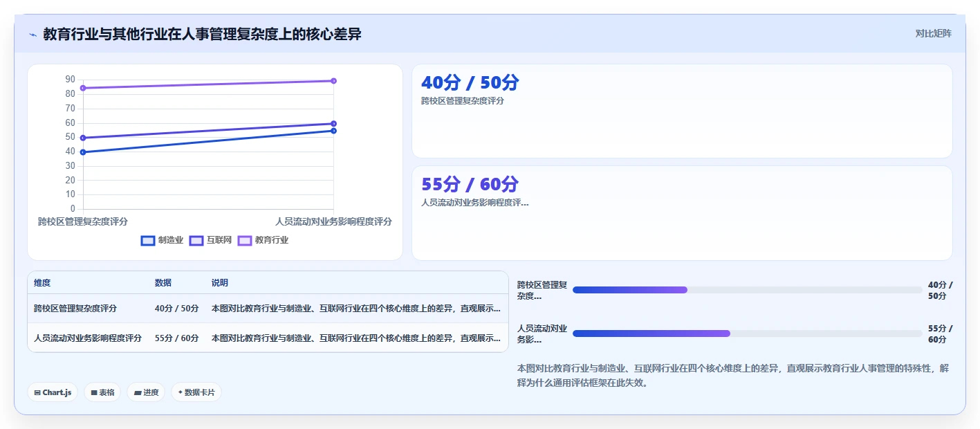The image size is (980, 429).
Task: Click the 数据 column header
Action: click(x=163, y=283)
